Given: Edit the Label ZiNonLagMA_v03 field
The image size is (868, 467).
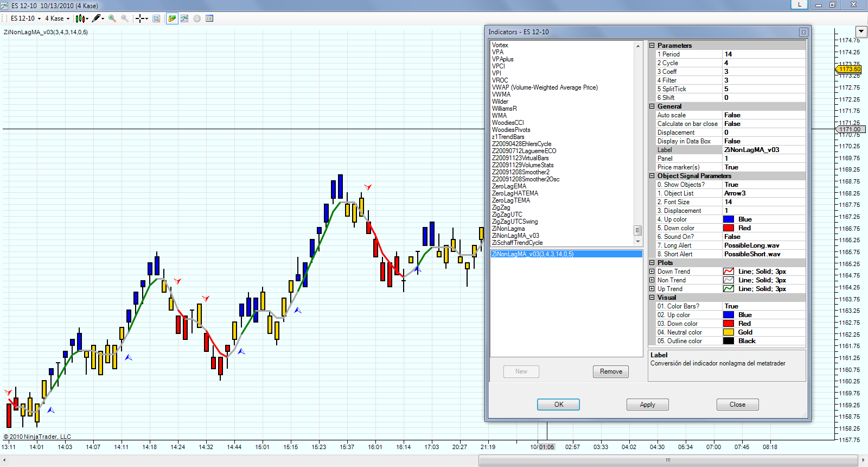Looking at the screenshot, I should tap(764, 150).
